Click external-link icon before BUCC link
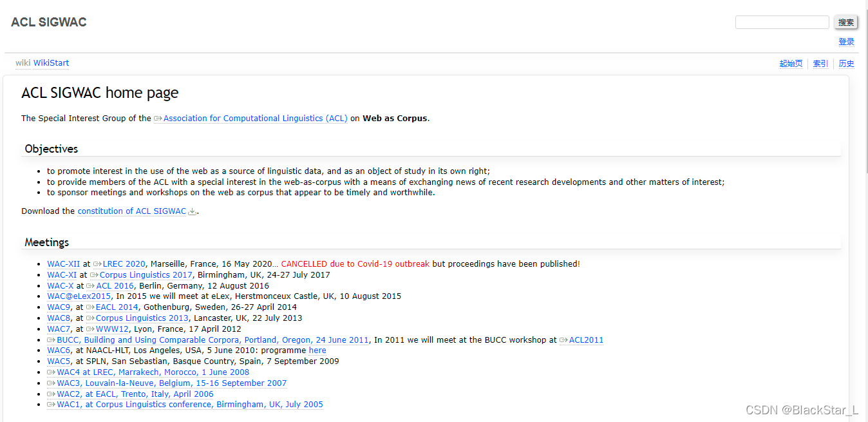The width and height of the screenshot is (868, 422). pos(52,340)
